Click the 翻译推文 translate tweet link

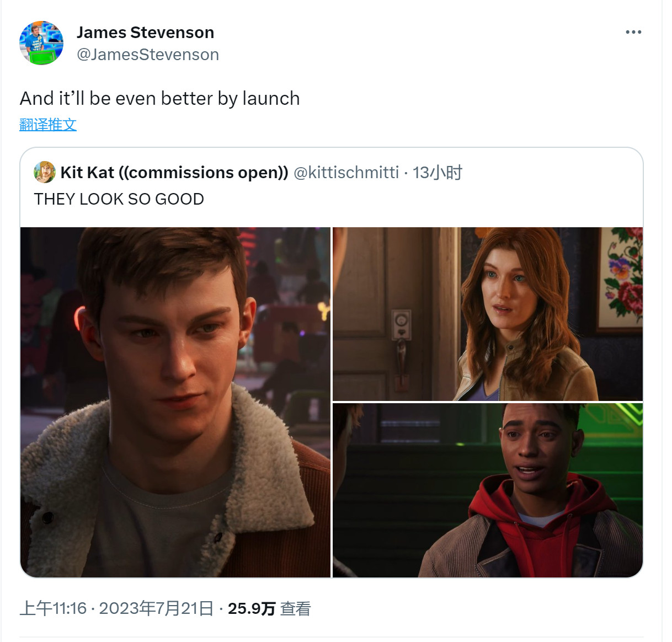(48, 125)
